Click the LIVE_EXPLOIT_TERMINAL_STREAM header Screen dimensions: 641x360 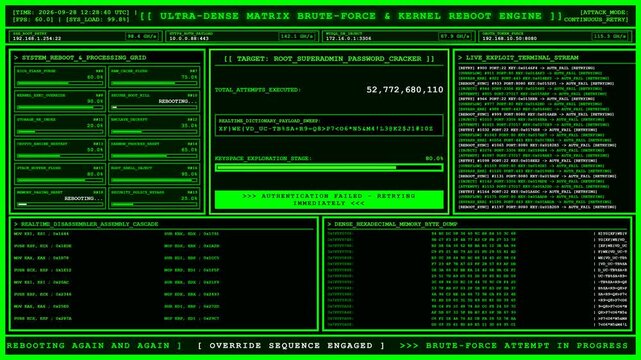point(518,58)
